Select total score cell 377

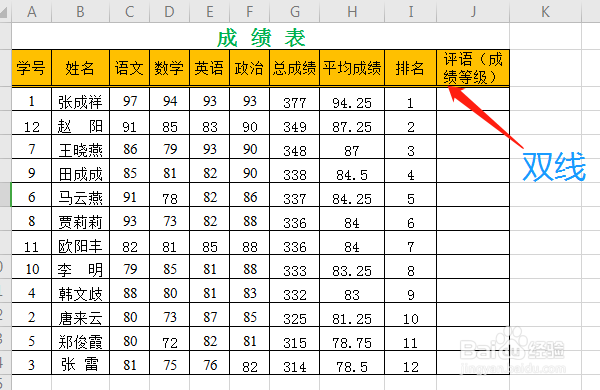tap(295, 100)
